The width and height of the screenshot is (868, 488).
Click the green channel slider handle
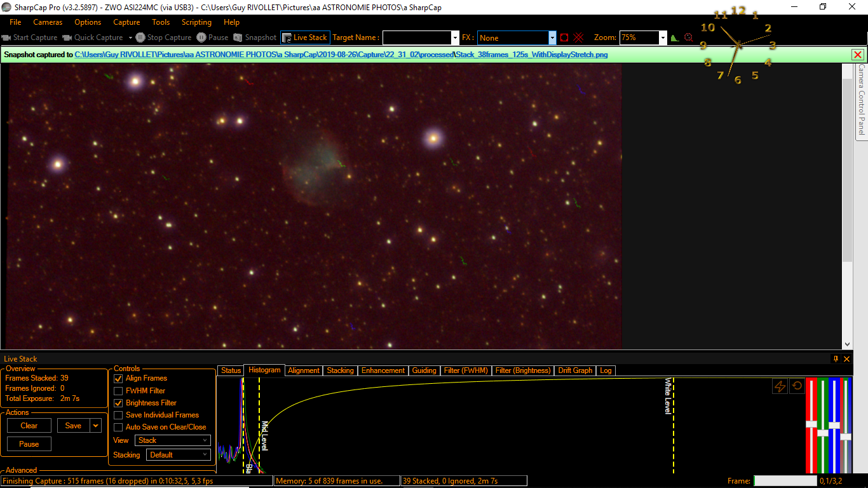(x=823, y=433)
